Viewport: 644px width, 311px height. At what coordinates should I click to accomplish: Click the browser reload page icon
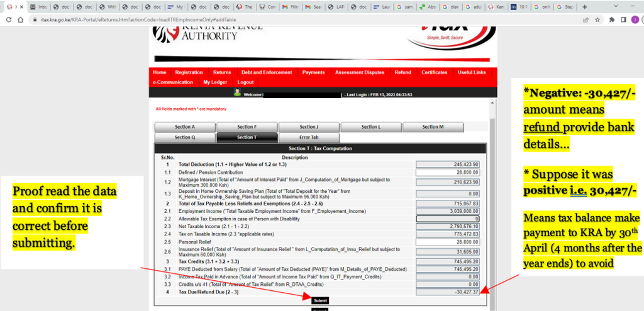tap(9, 19)
